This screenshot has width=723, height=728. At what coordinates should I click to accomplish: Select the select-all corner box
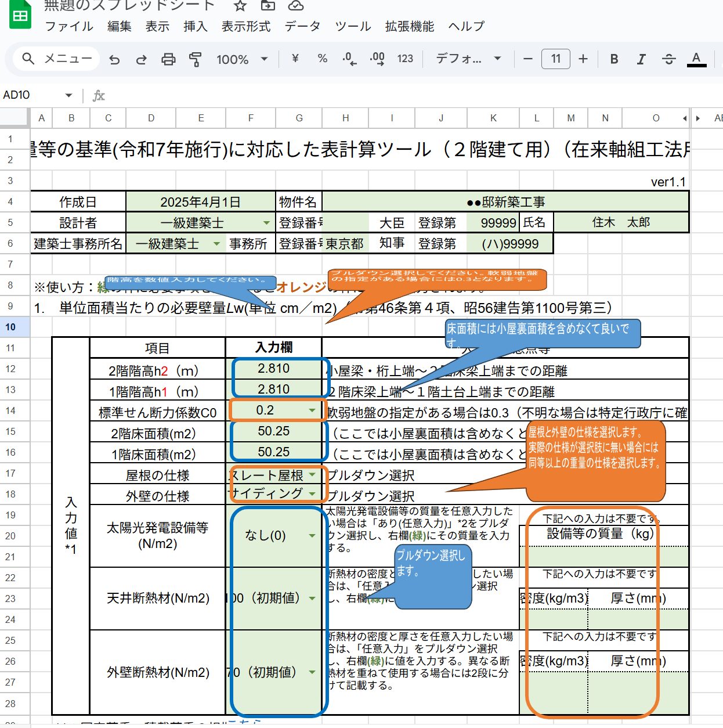click(15, 118)
